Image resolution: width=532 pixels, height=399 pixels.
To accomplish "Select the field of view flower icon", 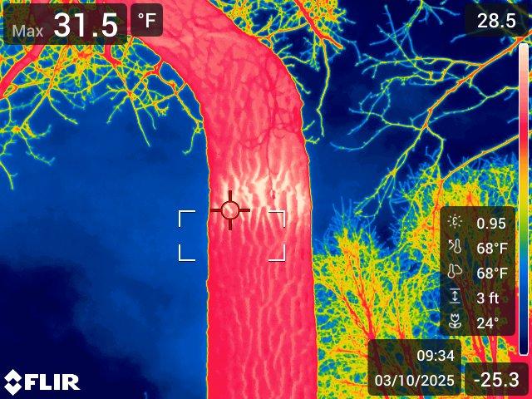I will pos(455,321).
